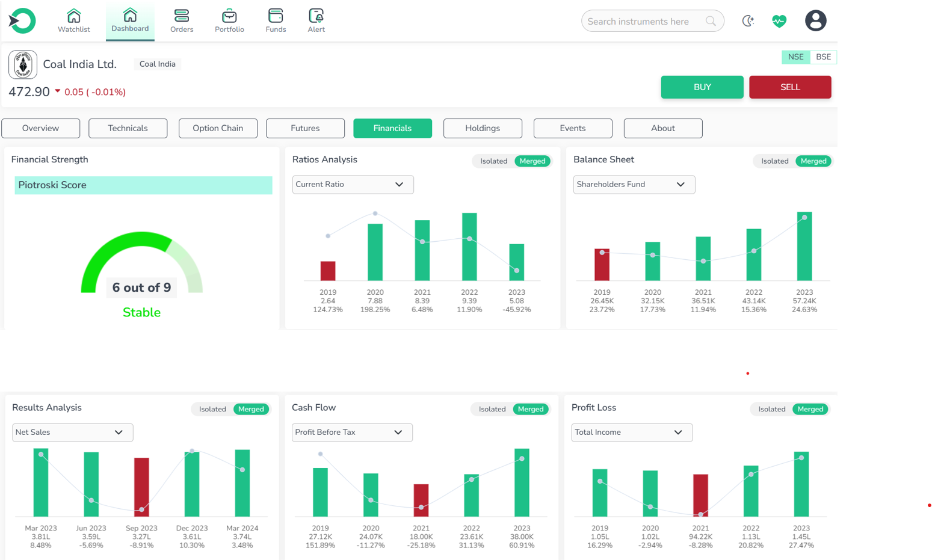Switch Results Analysis to Merged
The height and width of the screenshot is (560, 932).
coord(251,409)
